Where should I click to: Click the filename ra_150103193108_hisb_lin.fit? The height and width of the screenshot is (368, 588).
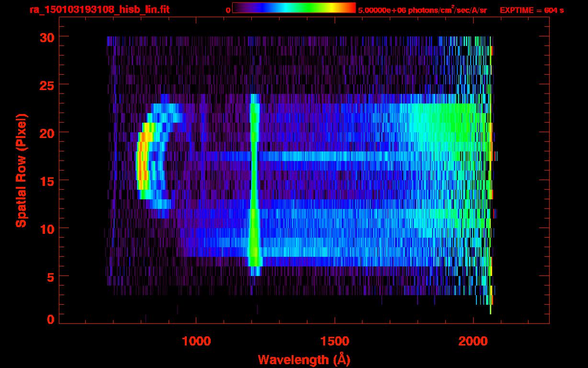pyautogui.click(x=99, y=10)
